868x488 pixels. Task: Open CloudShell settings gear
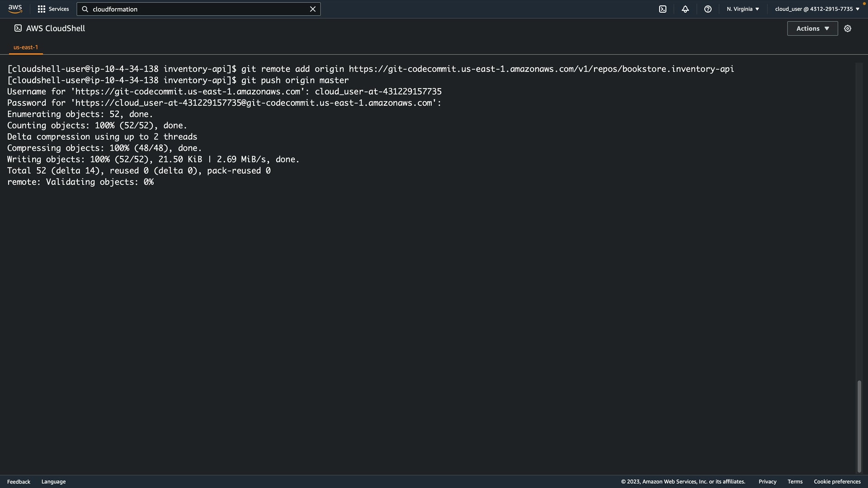tap(847, 28)
